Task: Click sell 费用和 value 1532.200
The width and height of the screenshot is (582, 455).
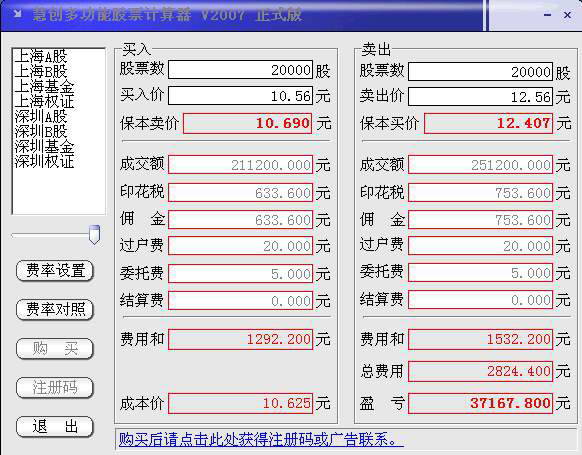Action: (x=481, y=339)
